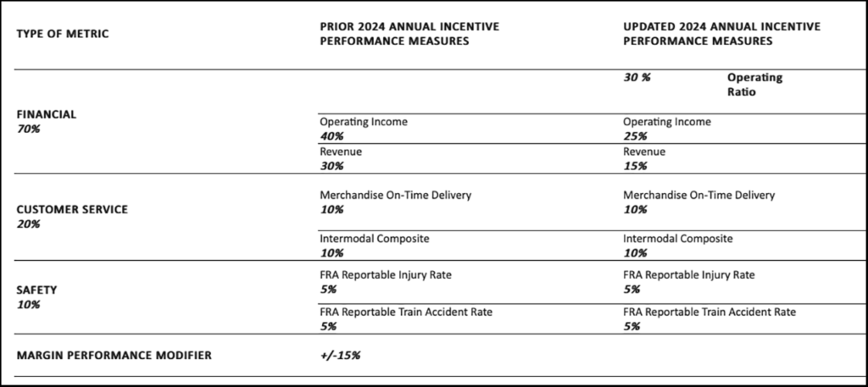Image resolution: width=868 pixels, height=387 pixels.
Task: Click the 25% Operating Income value
Action: coord(635,135)
